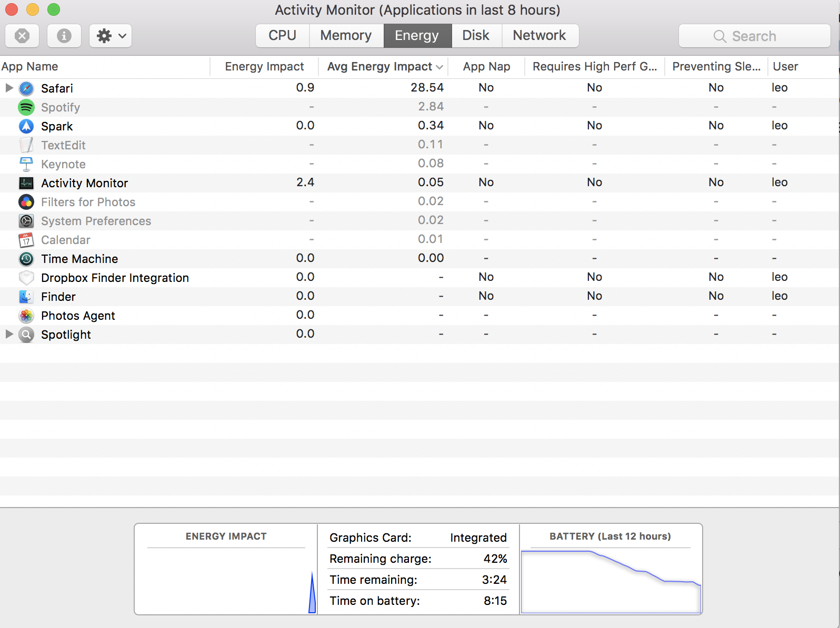Switch to the Memory tab
Image resolution: width=840 pixels, height=628 pixels.
346,35
